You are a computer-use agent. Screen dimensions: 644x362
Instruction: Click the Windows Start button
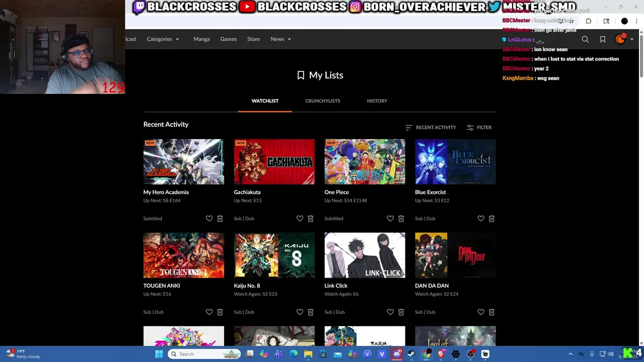click(159, 354)
